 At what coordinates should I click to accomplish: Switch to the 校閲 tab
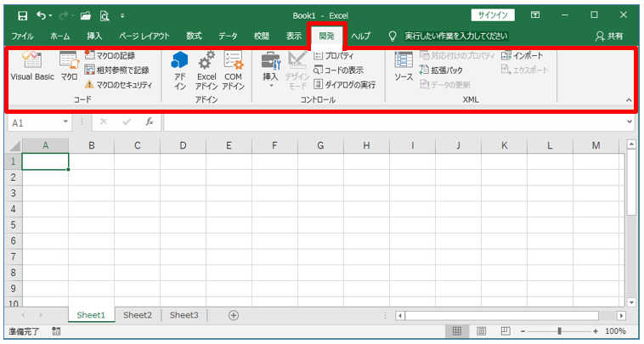coord(261,37)
